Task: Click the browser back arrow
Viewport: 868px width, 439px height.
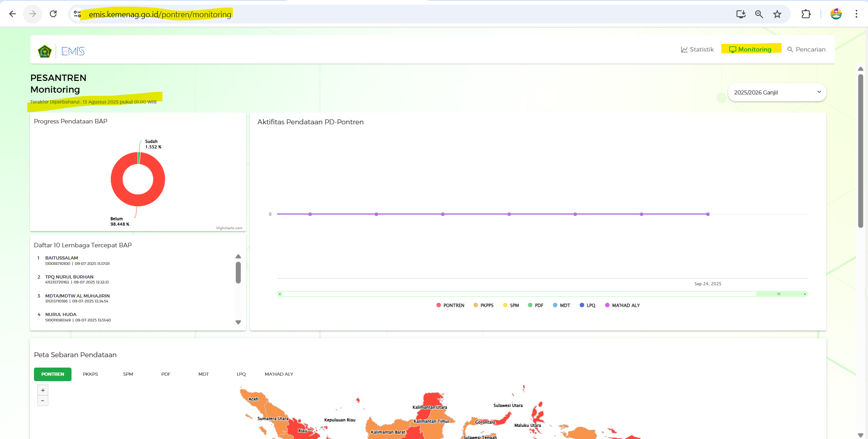Action: (13, 14)
